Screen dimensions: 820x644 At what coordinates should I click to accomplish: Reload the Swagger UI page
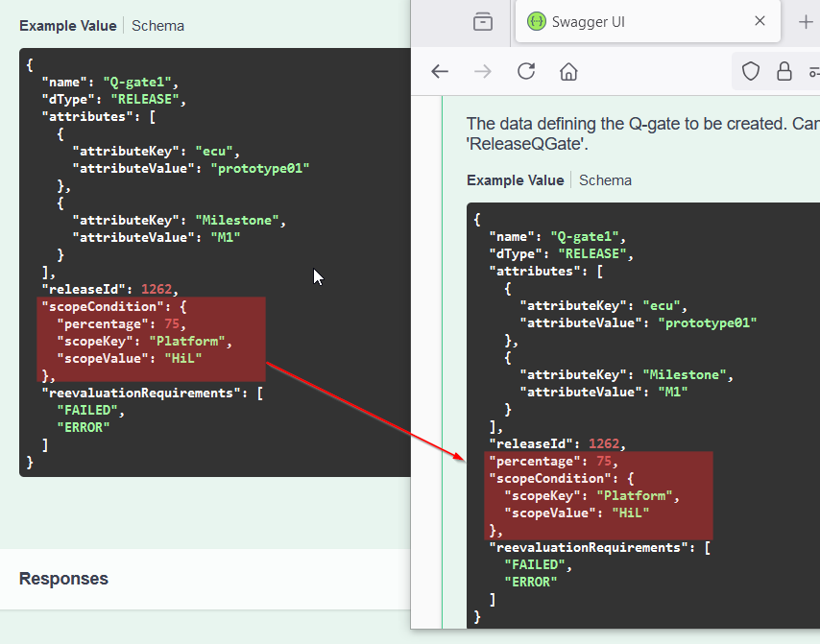[526, 72]
